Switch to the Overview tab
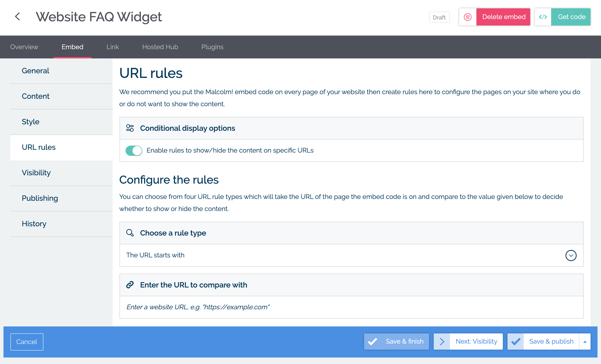Viewport: 601px width, 364px height. (24, 47)
